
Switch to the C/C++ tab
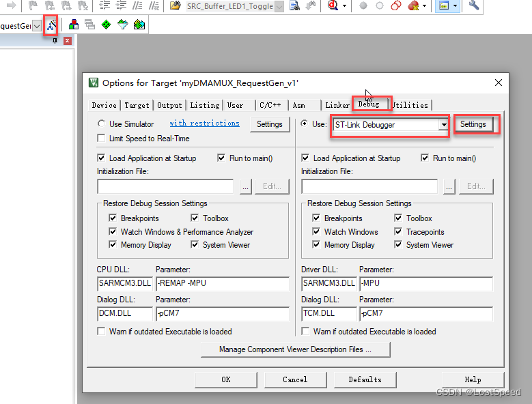coord(270,105)
